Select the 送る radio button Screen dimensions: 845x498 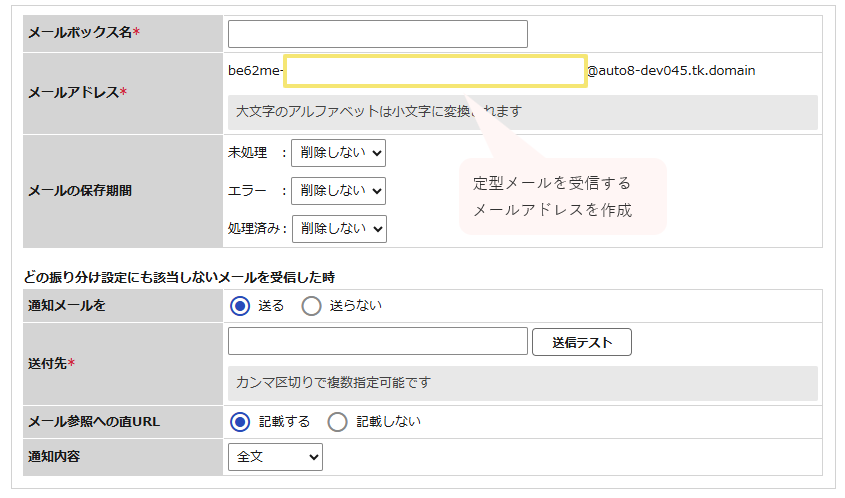pos(240,306)
